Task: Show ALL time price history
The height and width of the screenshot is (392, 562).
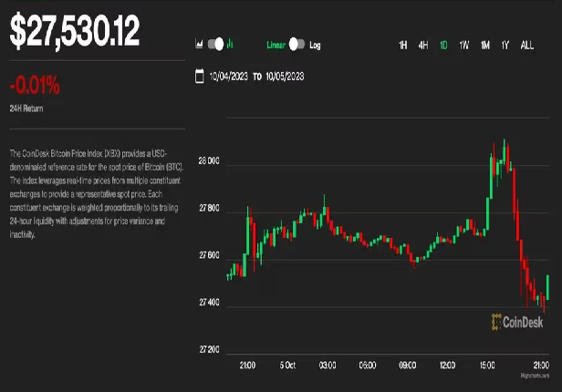Action: [527, 44]
